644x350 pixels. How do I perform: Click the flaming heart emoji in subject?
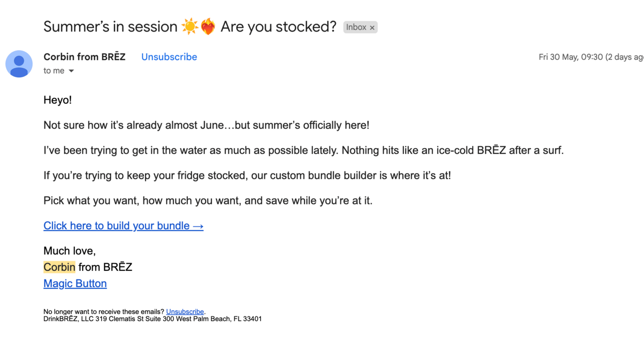click(x=208, y=26)
